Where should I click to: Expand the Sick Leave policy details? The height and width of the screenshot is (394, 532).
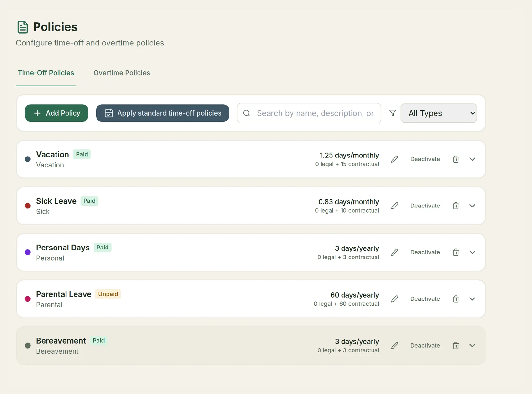(472, 206)
